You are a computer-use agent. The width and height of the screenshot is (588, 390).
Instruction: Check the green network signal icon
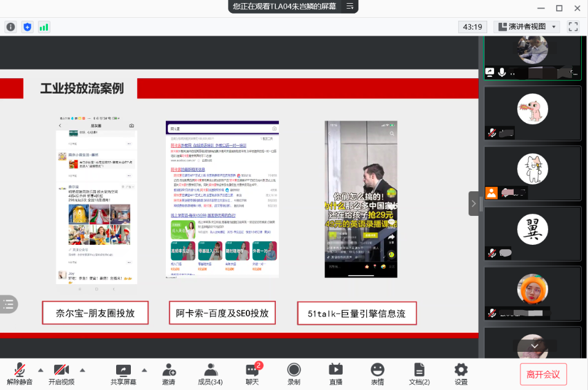tap(44, 27)
